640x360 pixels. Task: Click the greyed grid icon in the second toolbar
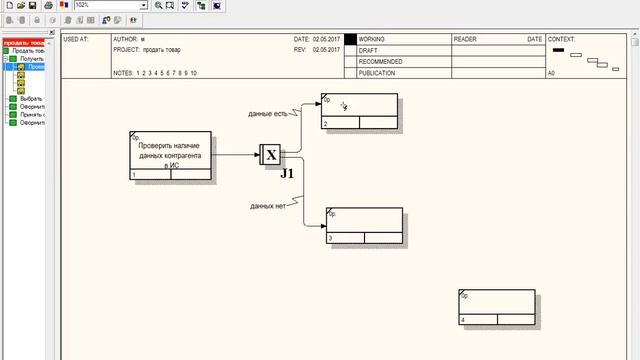pyautogui.click(x=91, y=20)
